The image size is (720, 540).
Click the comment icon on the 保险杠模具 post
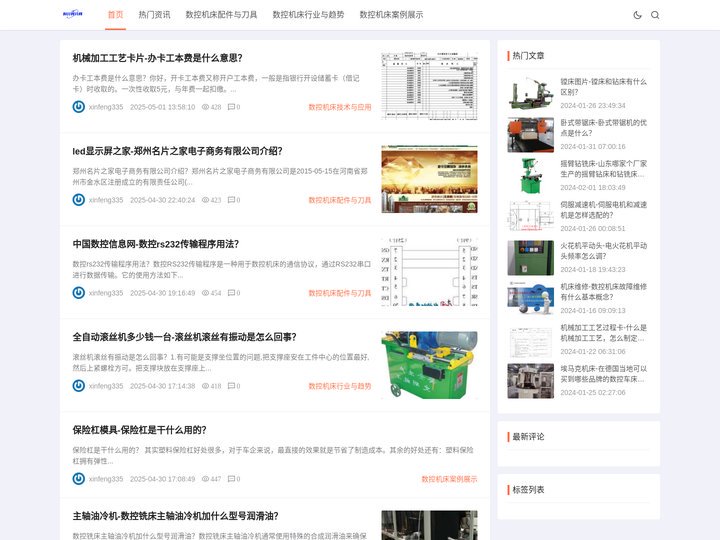231,478
